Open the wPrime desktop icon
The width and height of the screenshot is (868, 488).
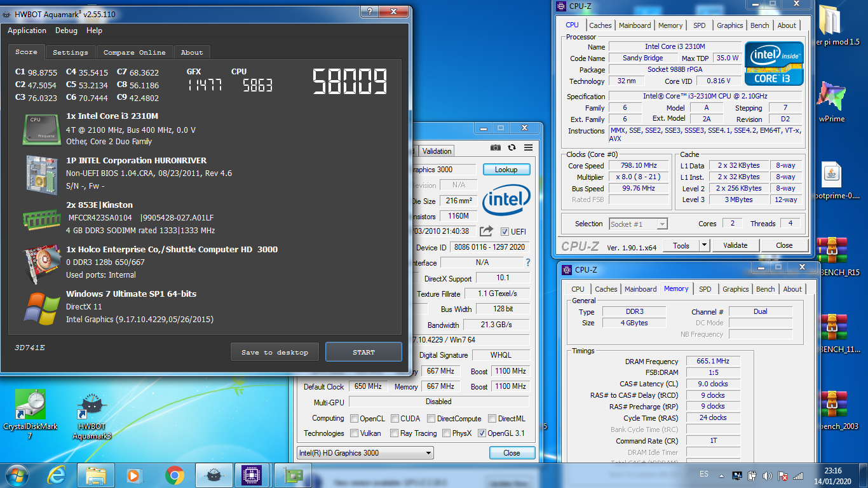[831, 102]
